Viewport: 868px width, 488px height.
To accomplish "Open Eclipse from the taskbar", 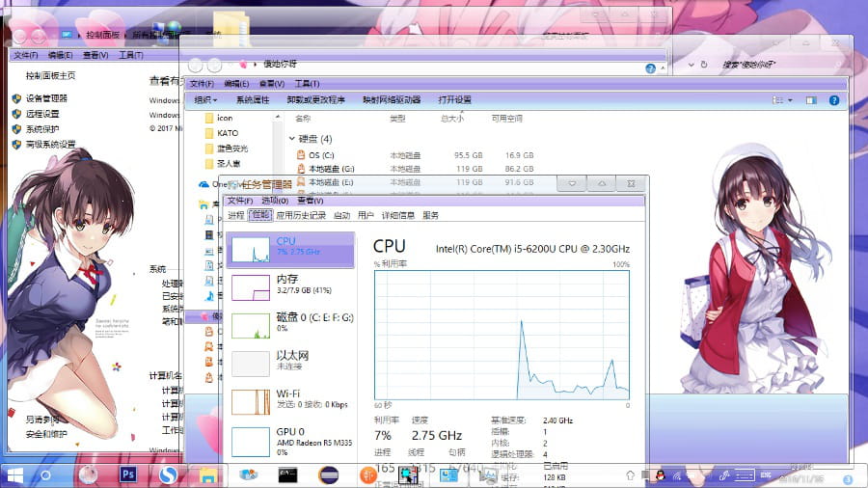I will [x=329, y=475].
